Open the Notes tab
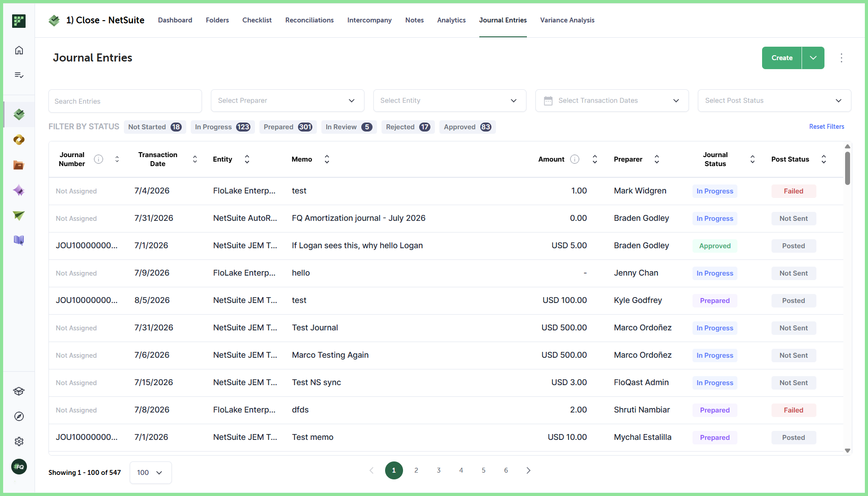Viewport: 868px width, 496px height. pyautogui.click(x=415, y=20)
